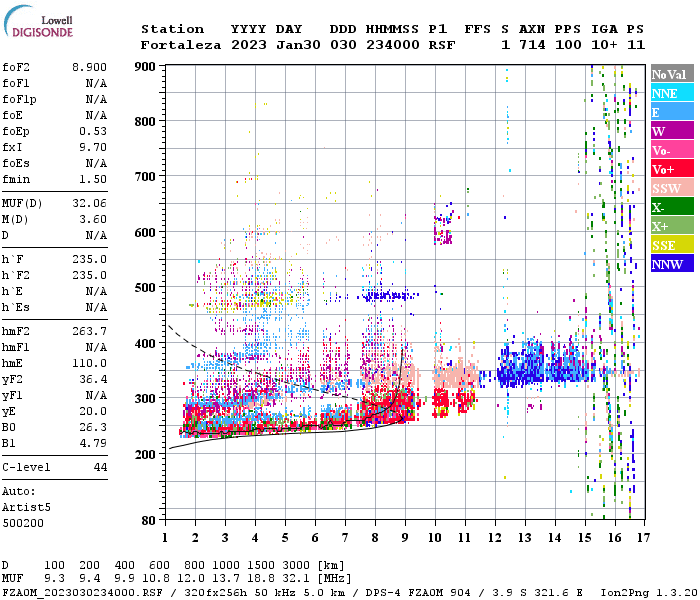Image resolution: width=700 pixels, height=600 pixels.
Task: Click the foEp value 0.53
Action: (93, 131)
